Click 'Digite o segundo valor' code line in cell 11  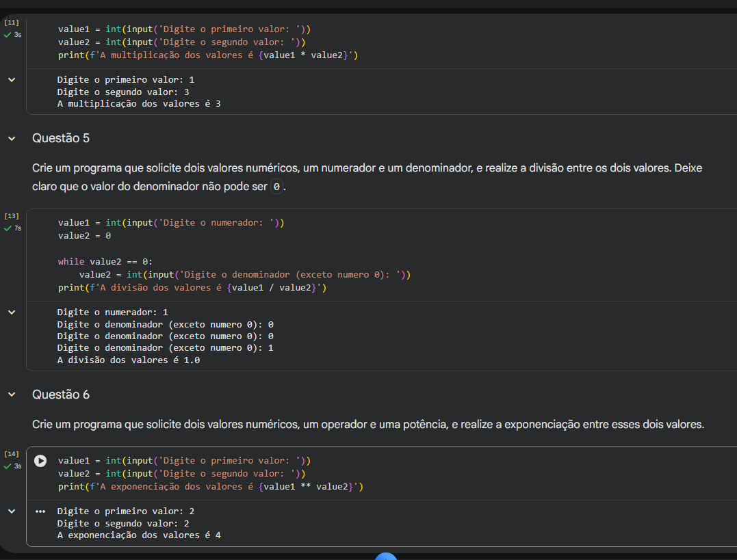click(x=182, y=42)
